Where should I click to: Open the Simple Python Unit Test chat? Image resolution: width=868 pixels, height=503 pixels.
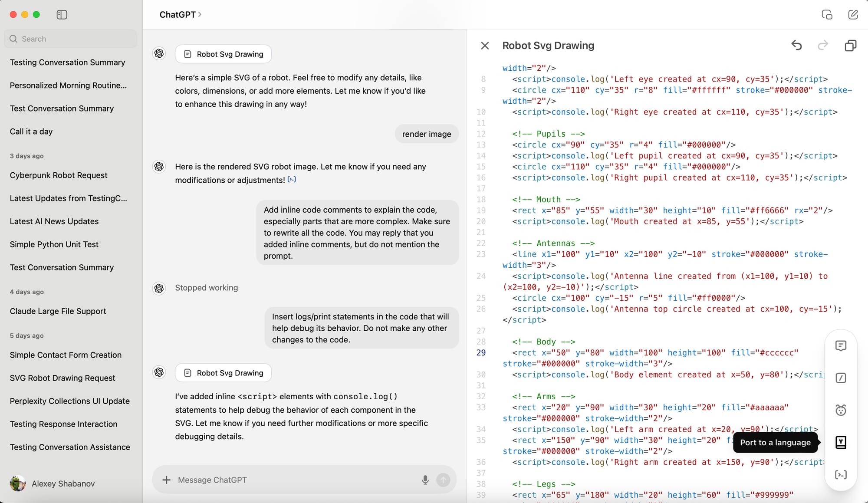(x=54, y=244)
